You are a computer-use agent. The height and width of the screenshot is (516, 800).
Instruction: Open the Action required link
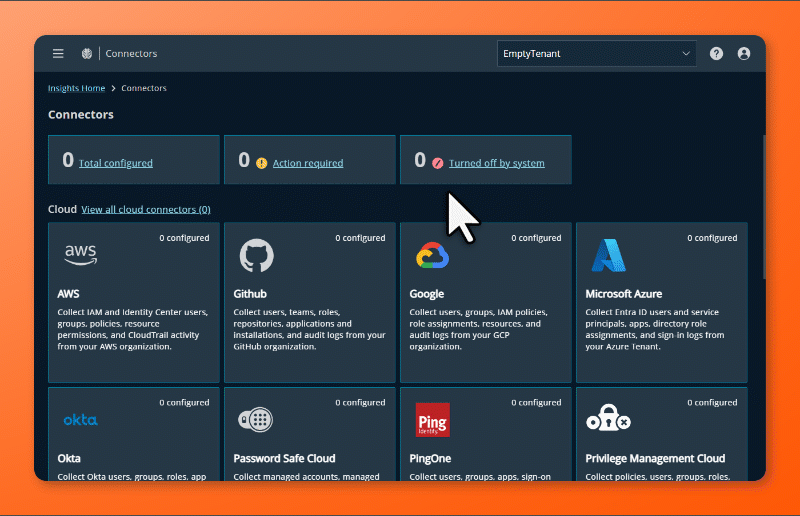(308, 163)
